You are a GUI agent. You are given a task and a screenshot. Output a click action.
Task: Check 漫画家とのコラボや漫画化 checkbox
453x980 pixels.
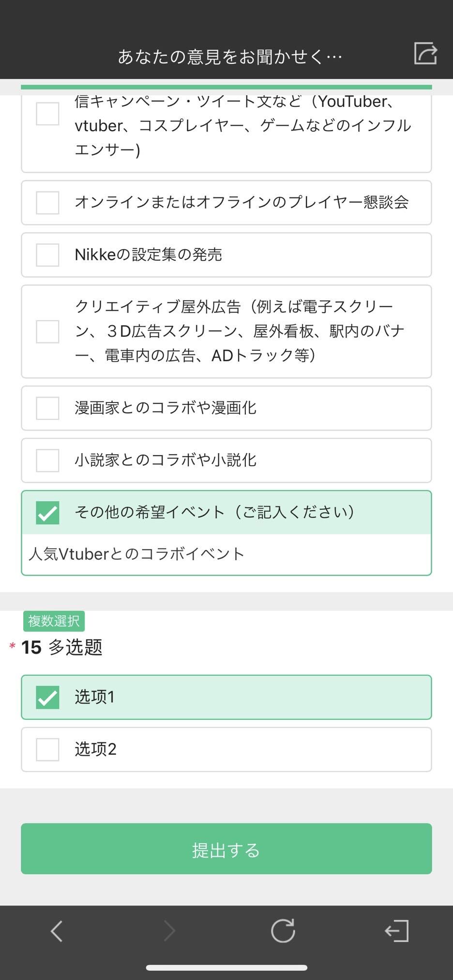tap(47, 408)
